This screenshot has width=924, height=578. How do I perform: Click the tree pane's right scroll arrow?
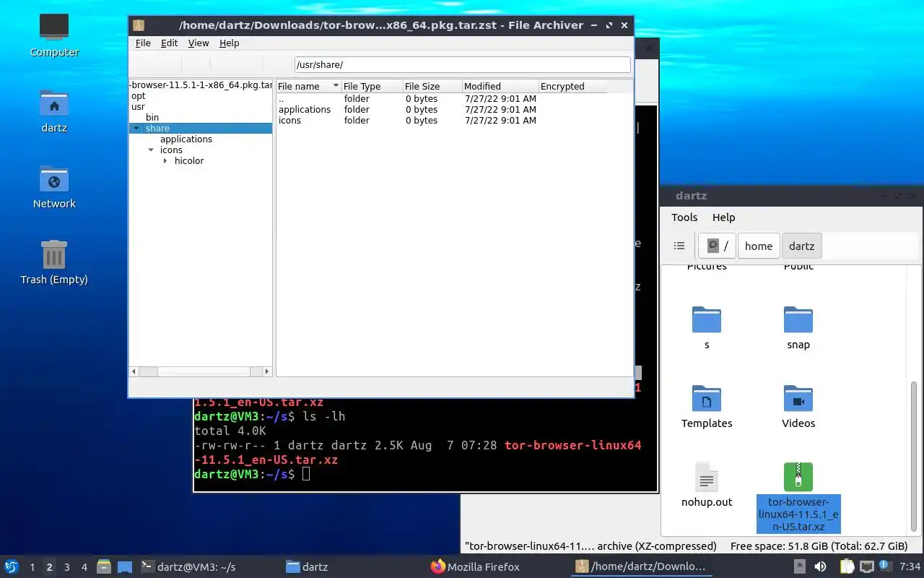267,371
